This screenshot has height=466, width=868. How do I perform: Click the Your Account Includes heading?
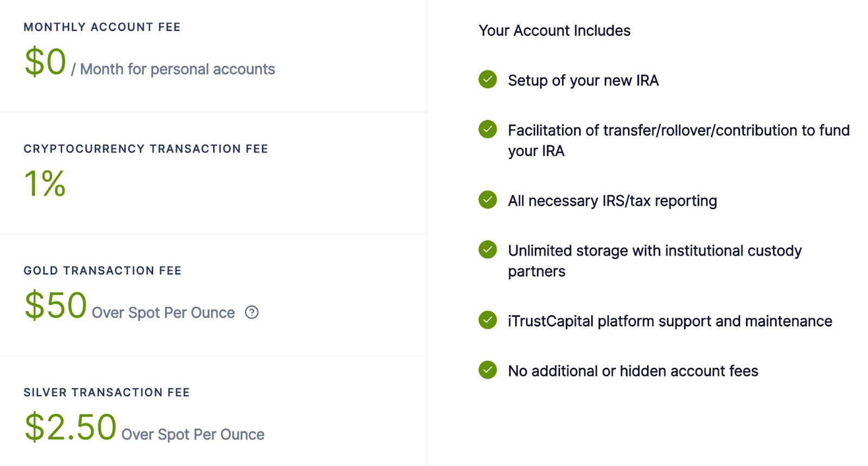[x=554, y=31]
